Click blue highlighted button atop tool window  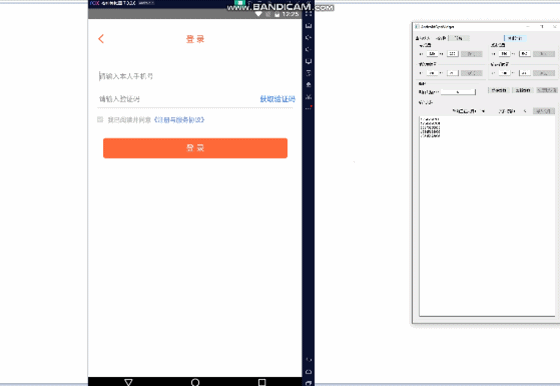click(x=515, y=38)
